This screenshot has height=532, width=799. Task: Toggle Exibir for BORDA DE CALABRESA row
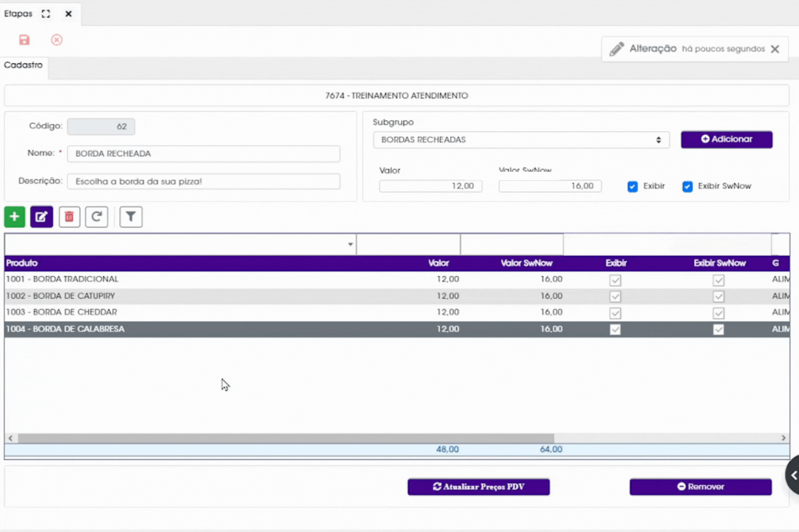[615, 329]
